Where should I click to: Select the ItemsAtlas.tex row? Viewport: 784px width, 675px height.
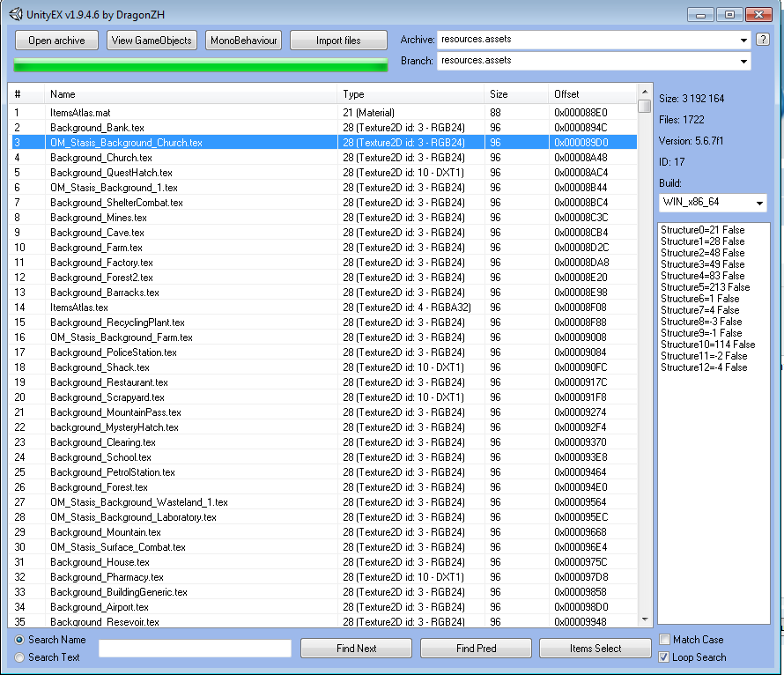coord(79,308)
